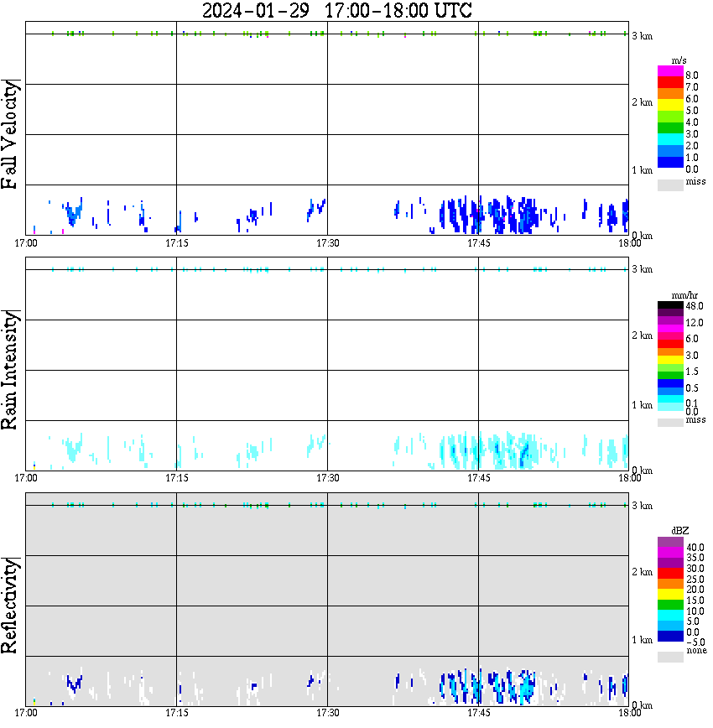Click the 3 km label beside Reflectivity plot
The image size is (713, 728).
click(x=642, y=506)
